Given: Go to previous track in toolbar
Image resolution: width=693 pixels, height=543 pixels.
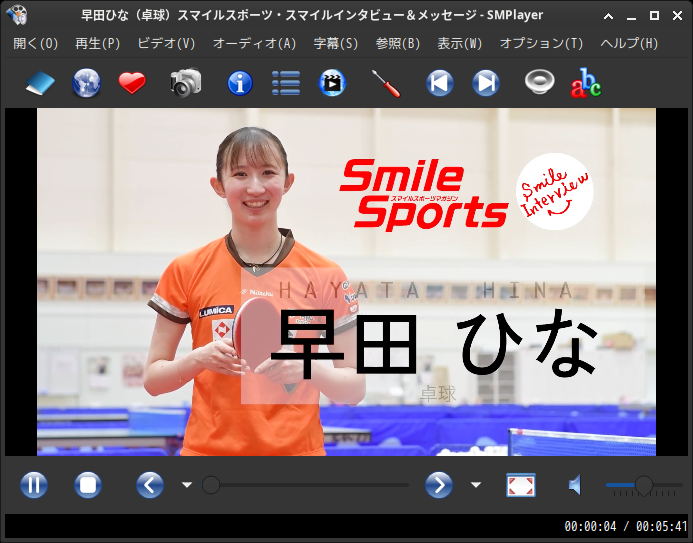Looking at the screenshot, I should tap(440, 83).
